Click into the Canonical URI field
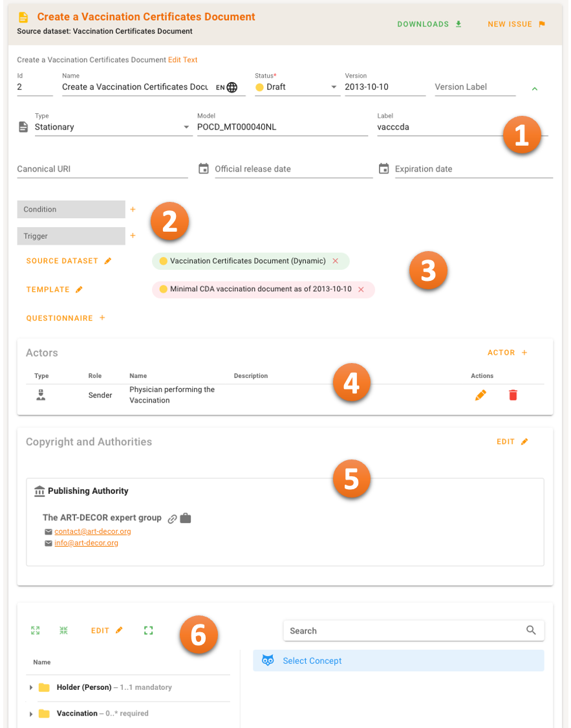571x728 pixels. [102, 169]
